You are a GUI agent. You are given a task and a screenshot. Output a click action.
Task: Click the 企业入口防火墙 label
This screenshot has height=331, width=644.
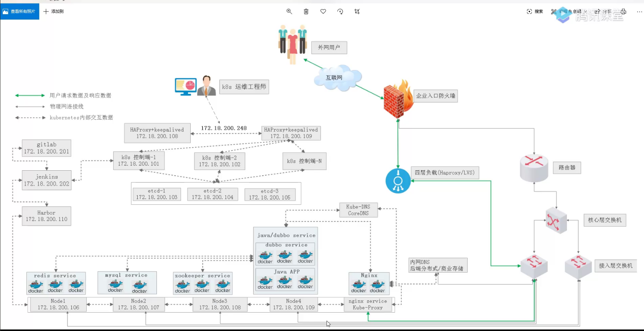(x=436, y=96)
